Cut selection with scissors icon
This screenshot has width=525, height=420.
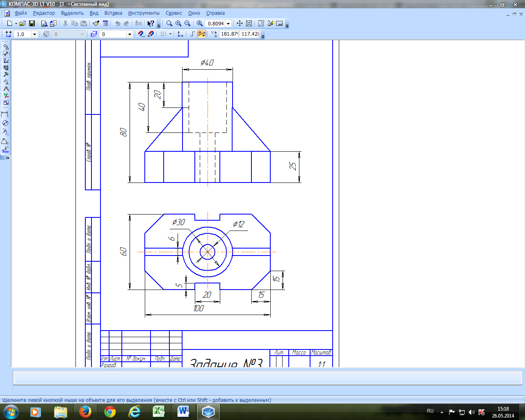65,23
